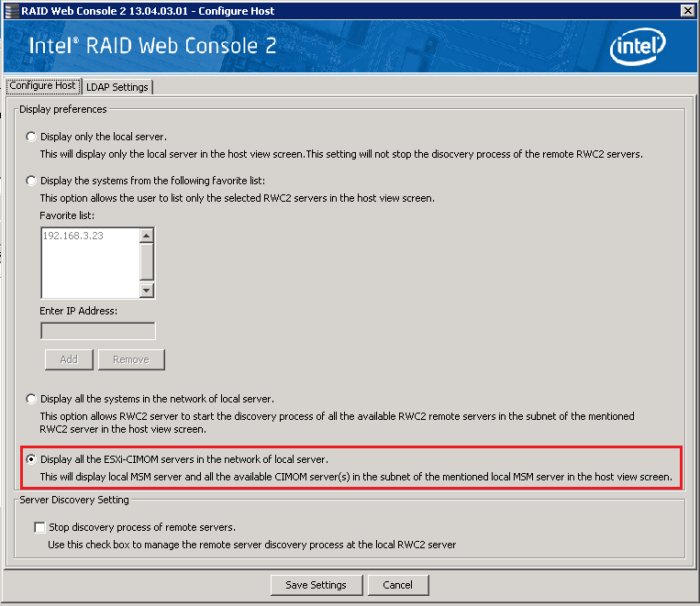This screenshot has height=606, width=700.
Task: Click the Add button under IP address
Action: coord(69,359)
